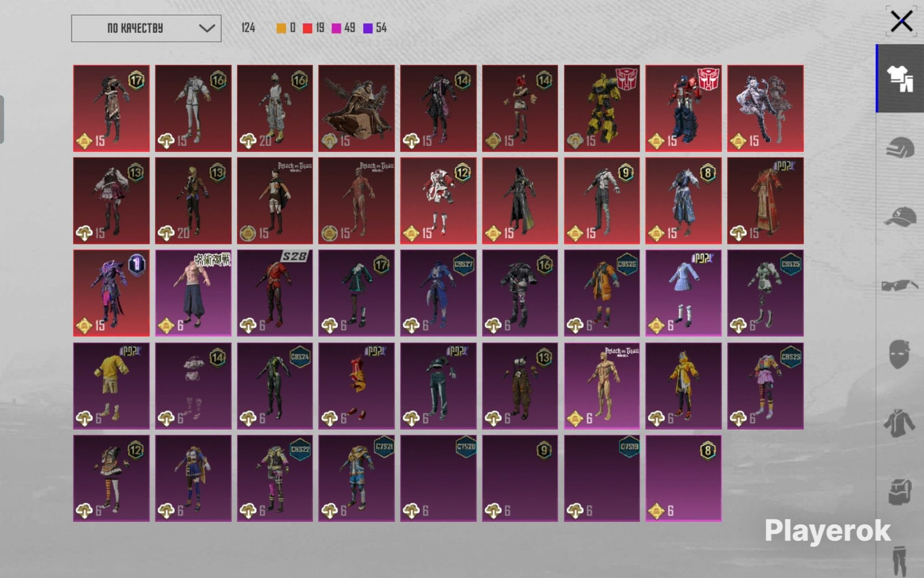
Task: Pick the purple-tier level 14 faded outfit
Action: [x=193, y=386]
